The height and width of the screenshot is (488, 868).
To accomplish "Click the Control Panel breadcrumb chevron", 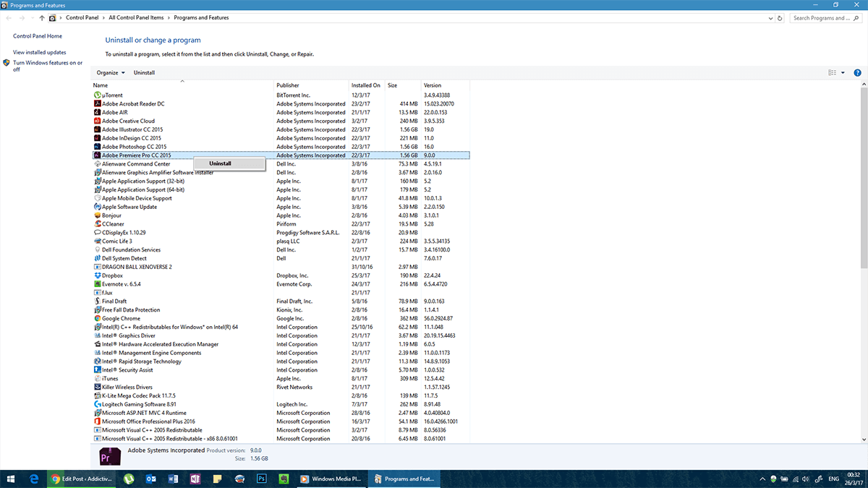I will coord(103,18).
